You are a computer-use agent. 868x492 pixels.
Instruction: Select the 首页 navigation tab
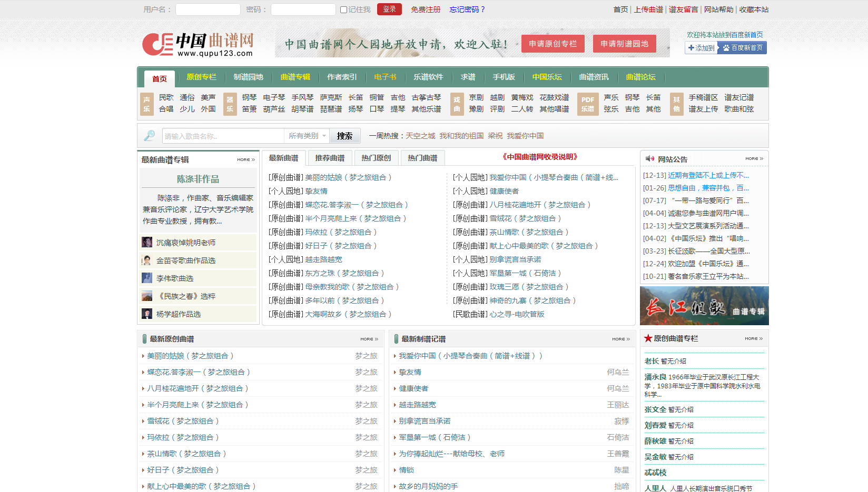(160, 78)
